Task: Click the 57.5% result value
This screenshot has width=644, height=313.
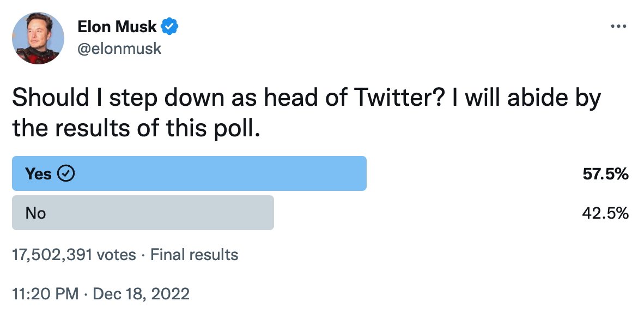Action: point(605,174)
